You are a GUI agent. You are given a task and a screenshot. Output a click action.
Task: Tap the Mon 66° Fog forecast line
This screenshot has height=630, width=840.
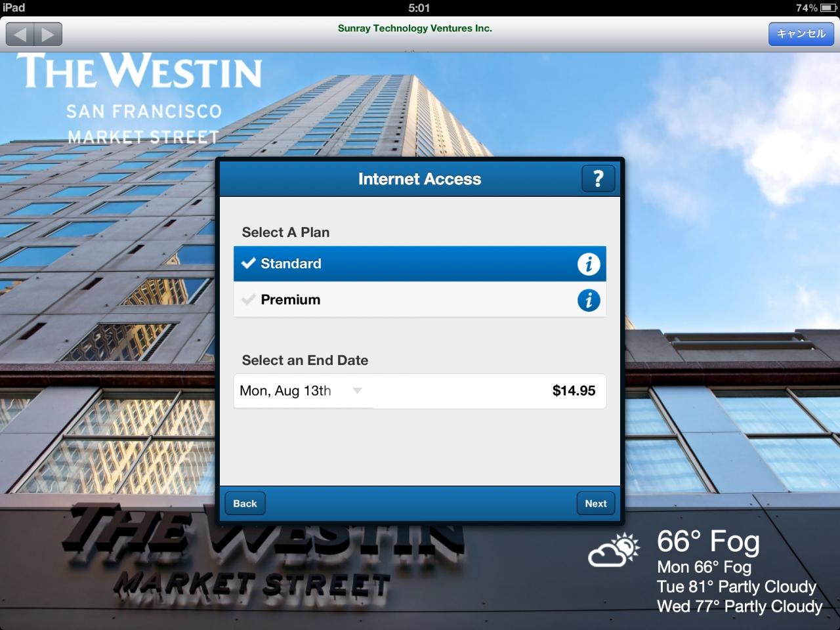point(704,567)
